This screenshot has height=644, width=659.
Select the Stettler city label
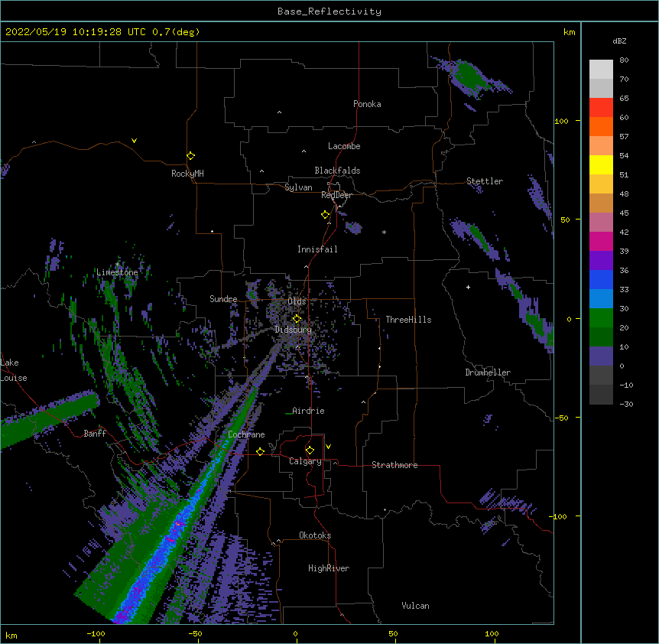[x=485, y=181]
